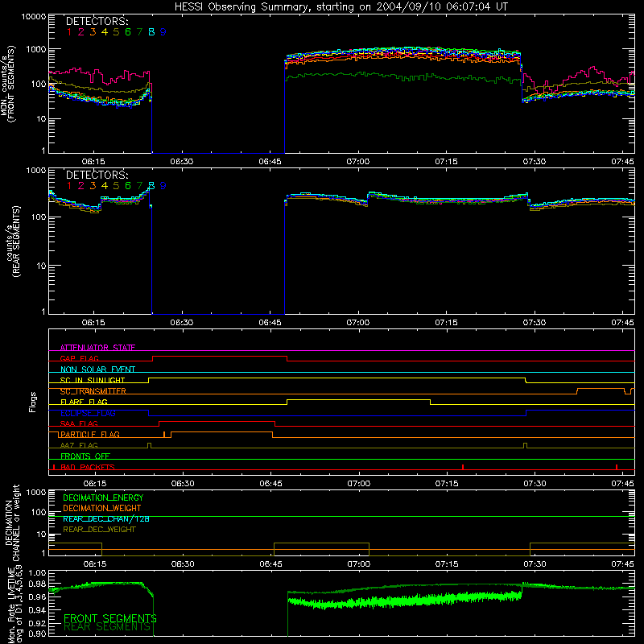The width and height of the screenshot is (644, 644).
Task: Click the SC_TRANSMITTER dip near 07:45
Action: point(628,391)
